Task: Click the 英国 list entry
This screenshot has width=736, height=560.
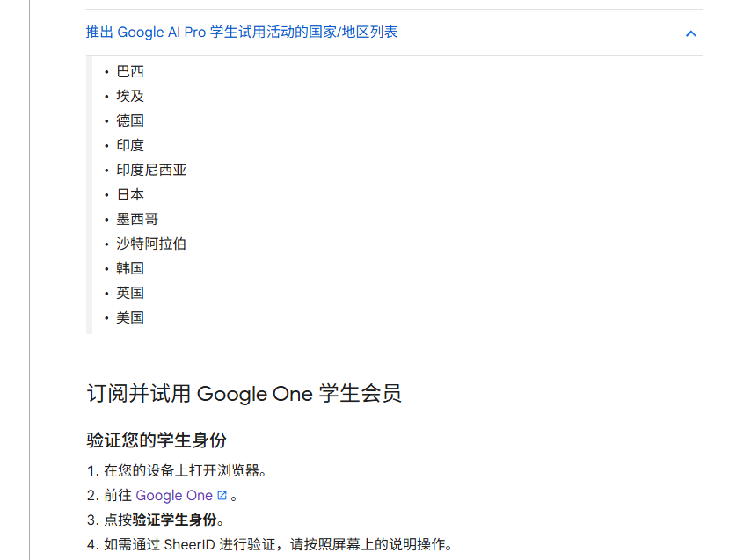Action: (x=130, y=293)
